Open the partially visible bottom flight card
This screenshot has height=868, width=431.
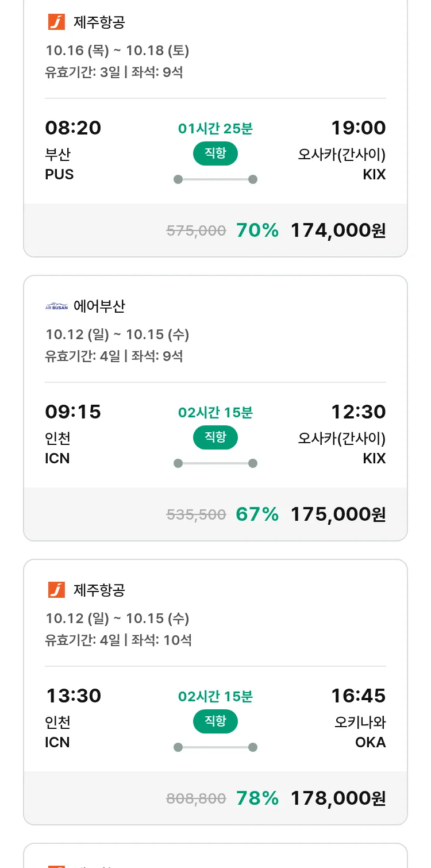pos(215,858)
